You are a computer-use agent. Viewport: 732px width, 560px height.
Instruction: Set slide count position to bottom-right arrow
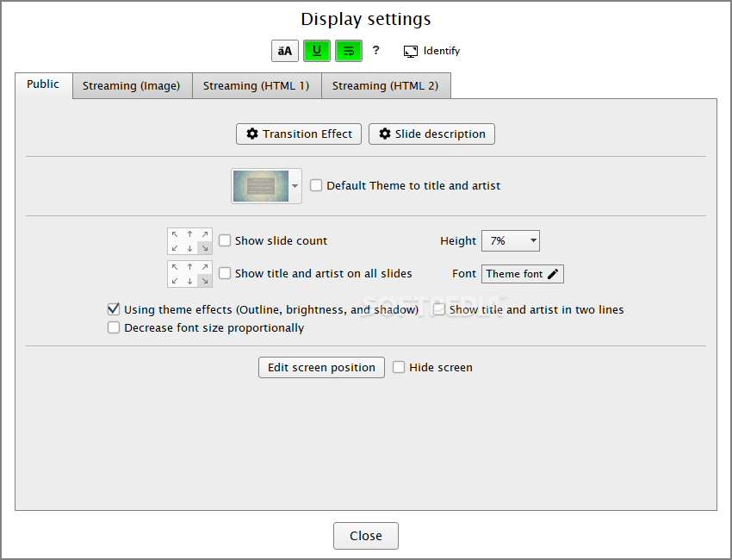(x=205, y=248)
